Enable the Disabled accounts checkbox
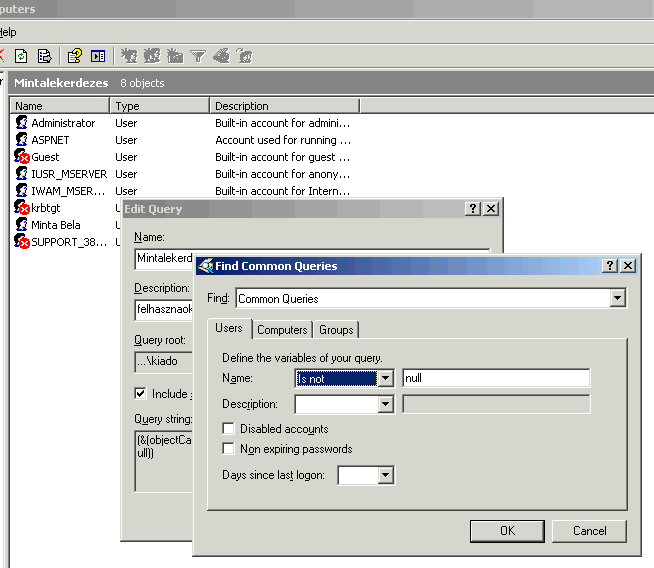 (x=228, y=429)
